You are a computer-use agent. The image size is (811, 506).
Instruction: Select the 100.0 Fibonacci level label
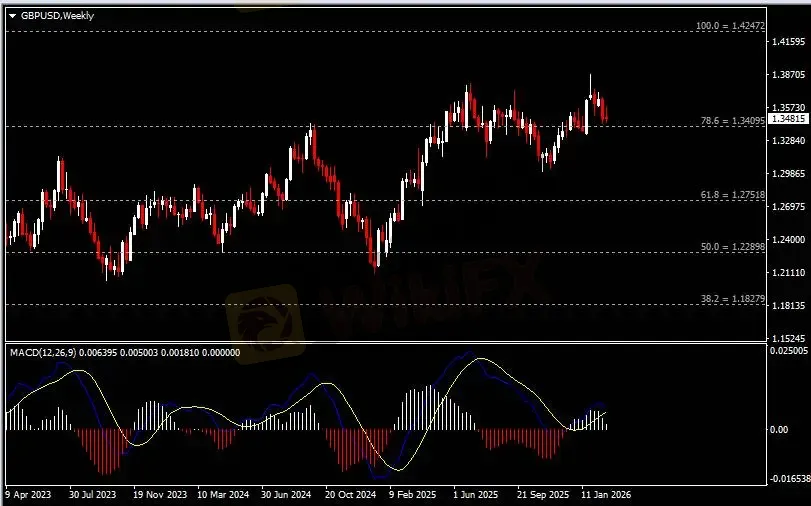729,26
